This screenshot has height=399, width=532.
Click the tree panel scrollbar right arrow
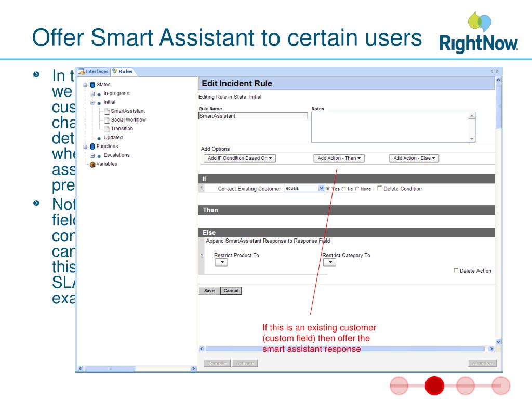(193, 369)
